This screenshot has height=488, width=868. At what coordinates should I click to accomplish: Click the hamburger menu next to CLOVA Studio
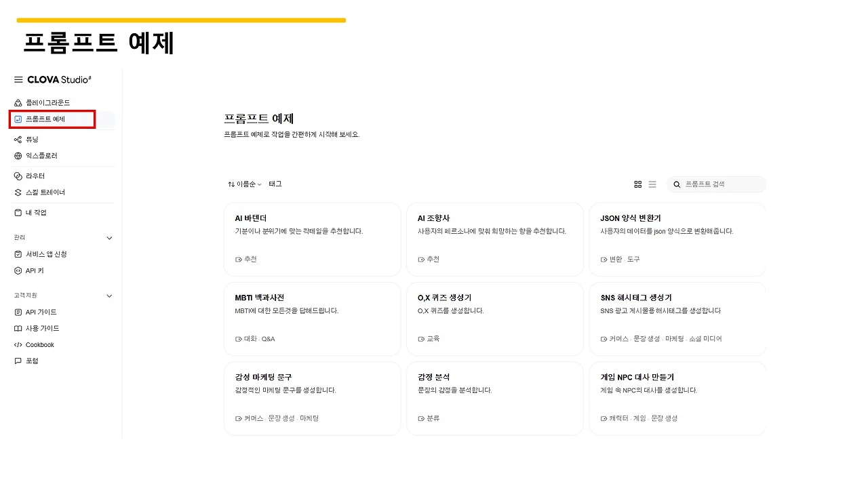(x=18, y=79)
